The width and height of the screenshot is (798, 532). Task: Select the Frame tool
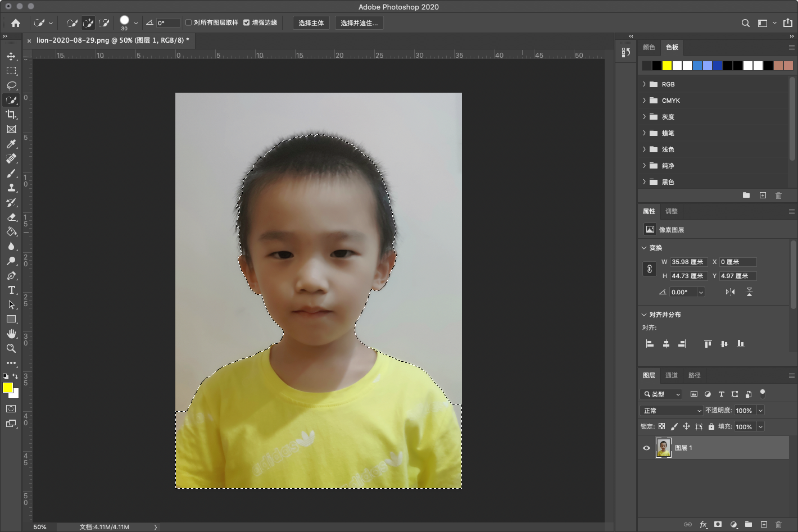tap(11, 129)
